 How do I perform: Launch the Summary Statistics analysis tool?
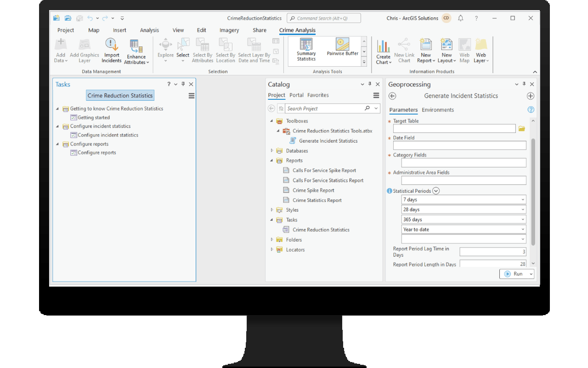pyautogui.click(x=306, y=50)
